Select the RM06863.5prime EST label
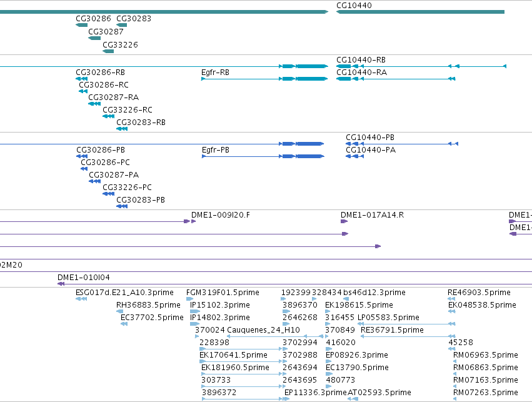532x402 pixels. point(486,368)
